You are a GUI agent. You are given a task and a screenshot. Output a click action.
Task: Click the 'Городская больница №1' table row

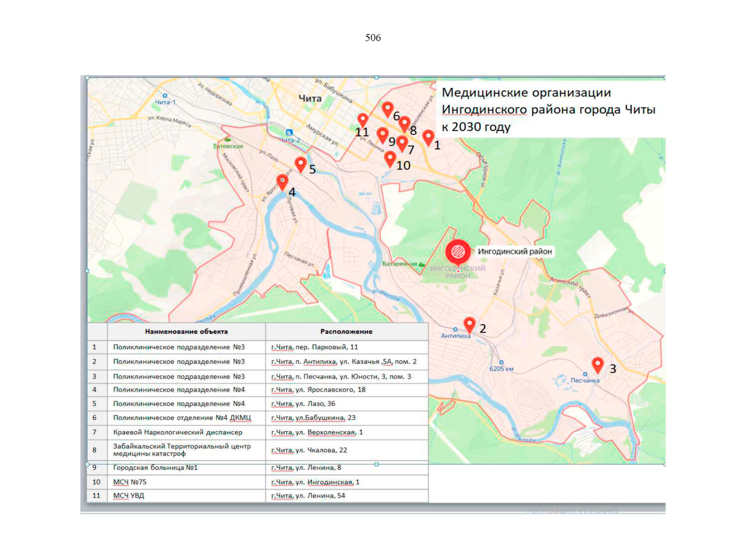155,468
